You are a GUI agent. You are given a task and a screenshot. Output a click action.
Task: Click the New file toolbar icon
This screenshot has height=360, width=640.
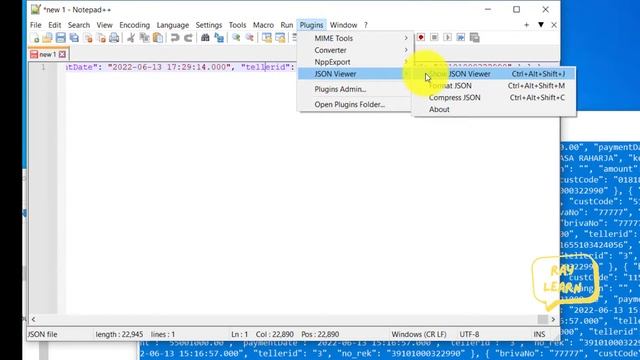pos(35,38)
